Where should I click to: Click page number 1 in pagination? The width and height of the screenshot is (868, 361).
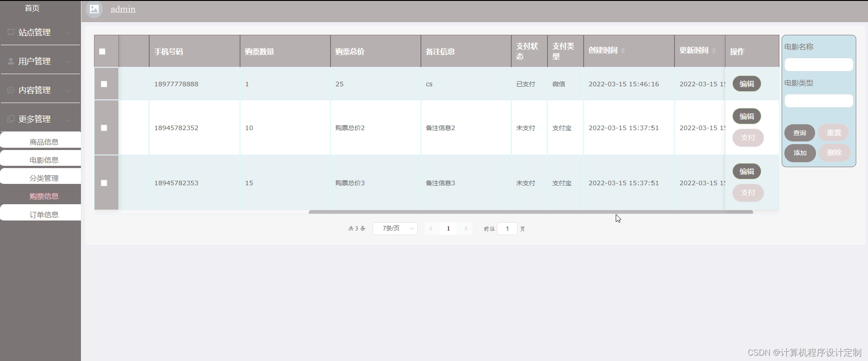(x=448, y=229)
